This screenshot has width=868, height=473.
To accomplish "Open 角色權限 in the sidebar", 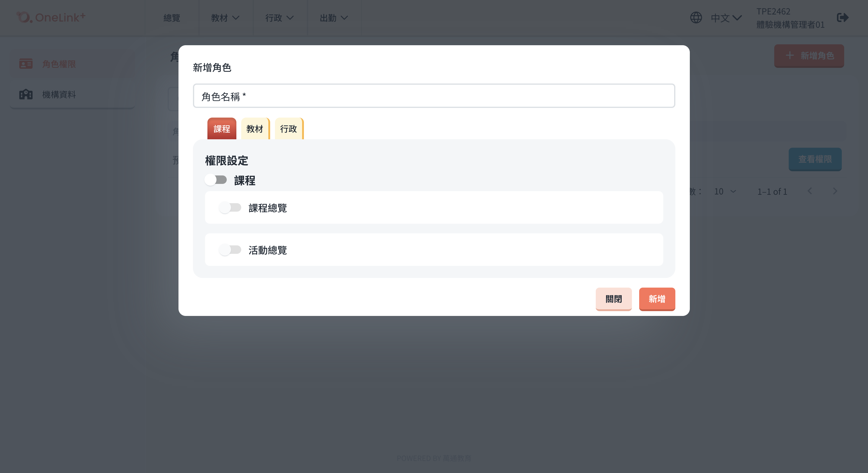I will (72, 64).
